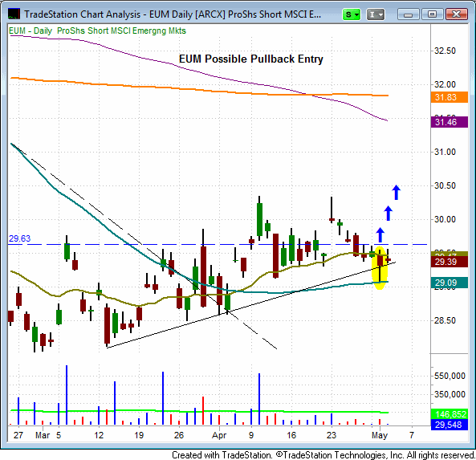Click the TradeStation app icon in title bar
This screenshot has width=476, height=460.
coord(14,14)
